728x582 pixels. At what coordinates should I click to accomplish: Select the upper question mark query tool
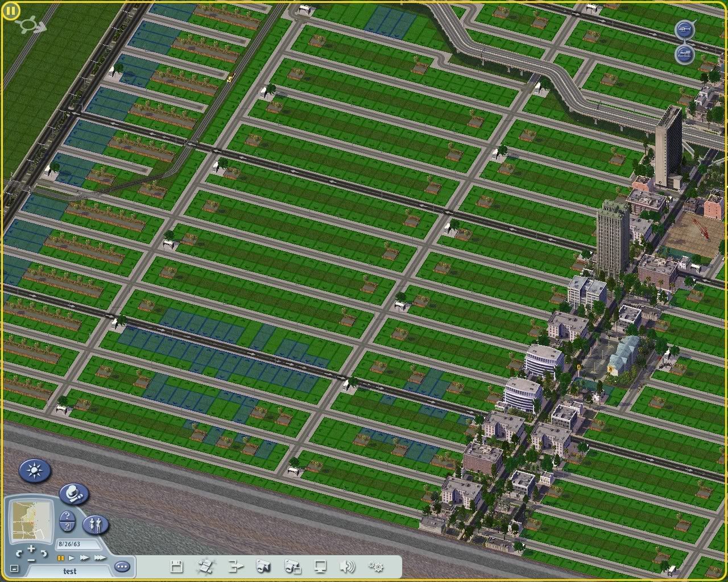coord(67,516)
